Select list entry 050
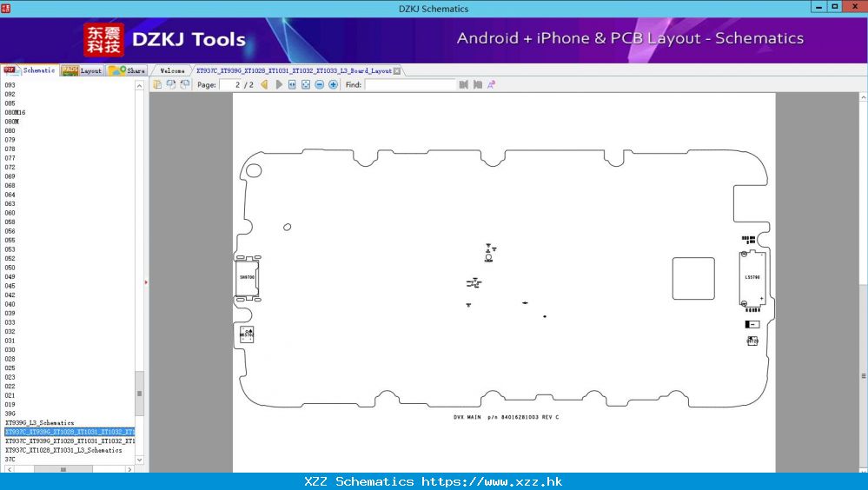868x490 pixels. [10, 268]
